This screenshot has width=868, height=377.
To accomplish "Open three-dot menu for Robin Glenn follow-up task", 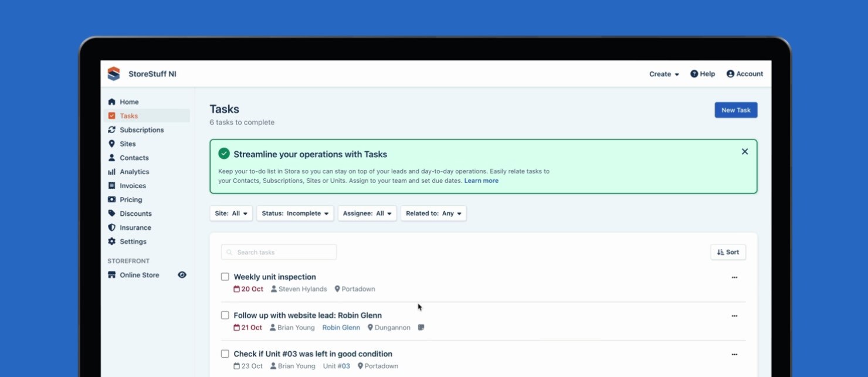I will coord(734,316).
